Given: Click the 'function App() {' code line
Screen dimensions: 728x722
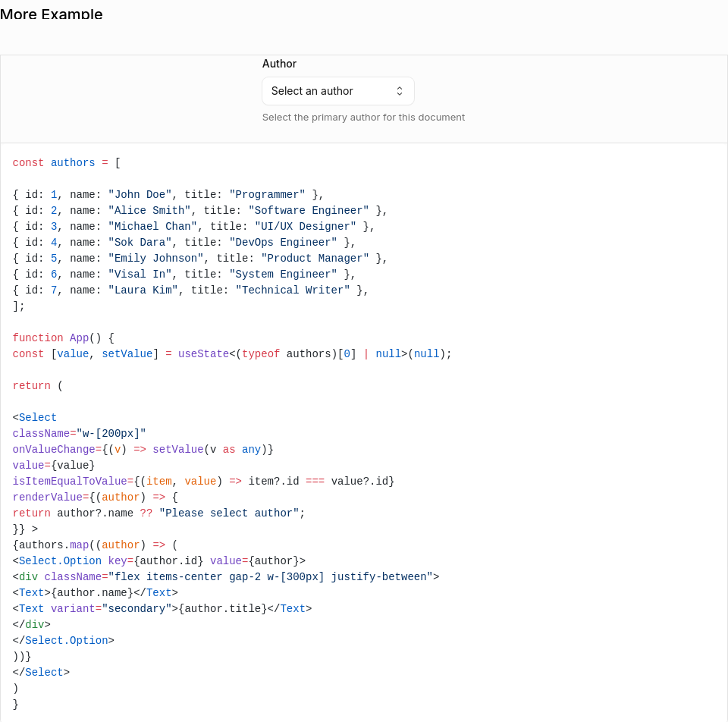Looking at the screenshot, I should [63, 338].
